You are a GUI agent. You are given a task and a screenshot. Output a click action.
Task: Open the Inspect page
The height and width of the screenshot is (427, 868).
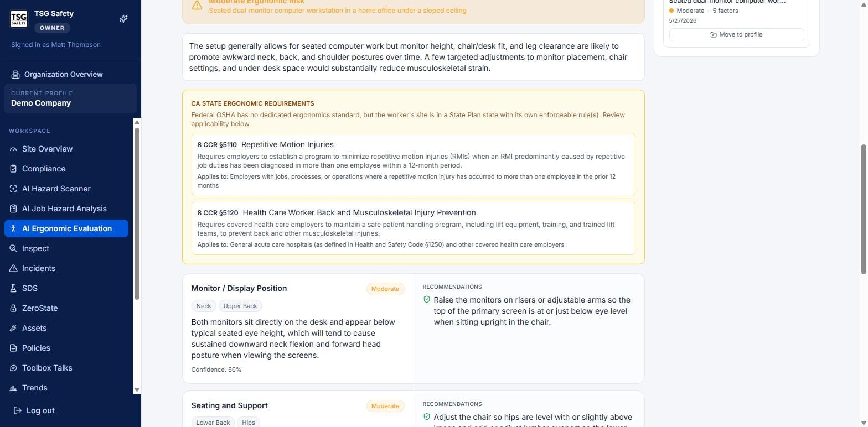pos(66,248)
